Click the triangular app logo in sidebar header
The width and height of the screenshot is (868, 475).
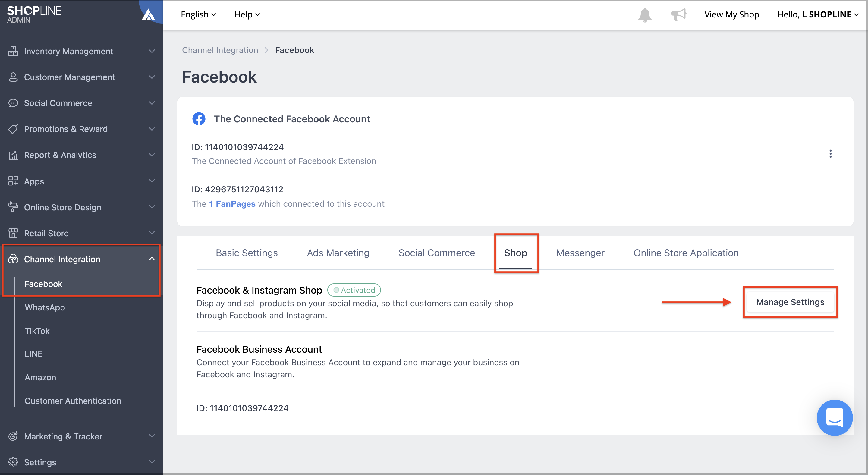pos(148,15)
